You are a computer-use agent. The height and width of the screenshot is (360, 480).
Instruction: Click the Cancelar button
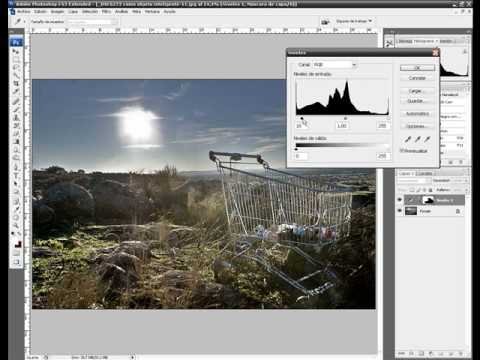tap(417, 78)
